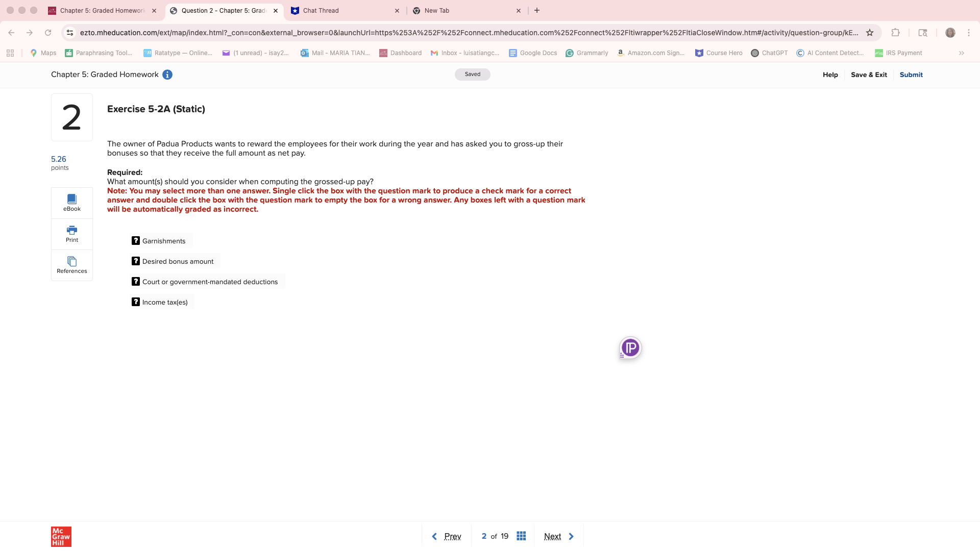Check the Desired bonus amount box

pyautogui.click(x=136, y=261)
